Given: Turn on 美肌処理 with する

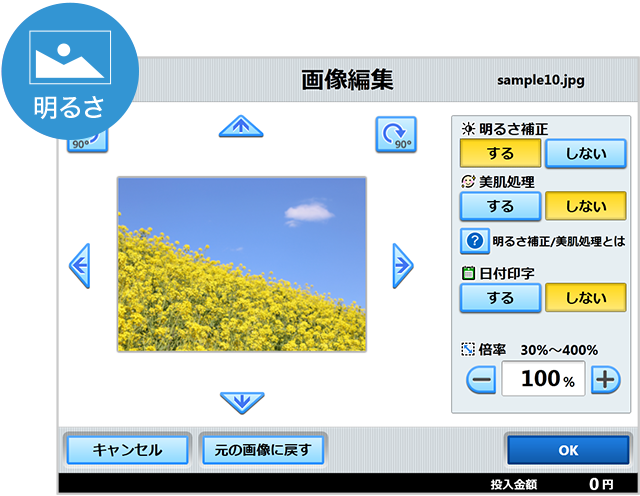Looking at the screenshot, I should (x=500, y=206).
